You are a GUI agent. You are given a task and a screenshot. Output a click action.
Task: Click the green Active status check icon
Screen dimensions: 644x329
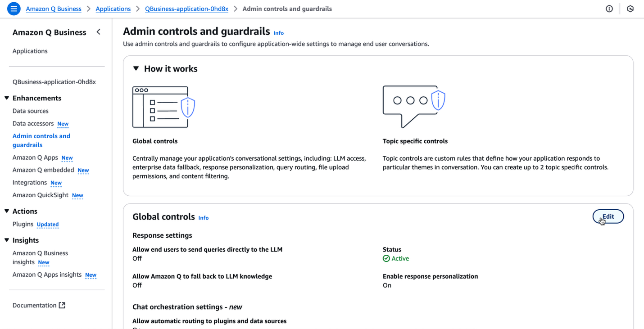[x=386, y=258]
